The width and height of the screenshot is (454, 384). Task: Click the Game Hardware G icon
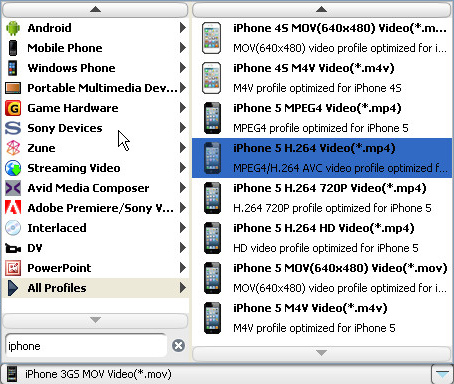coord(13,108)
